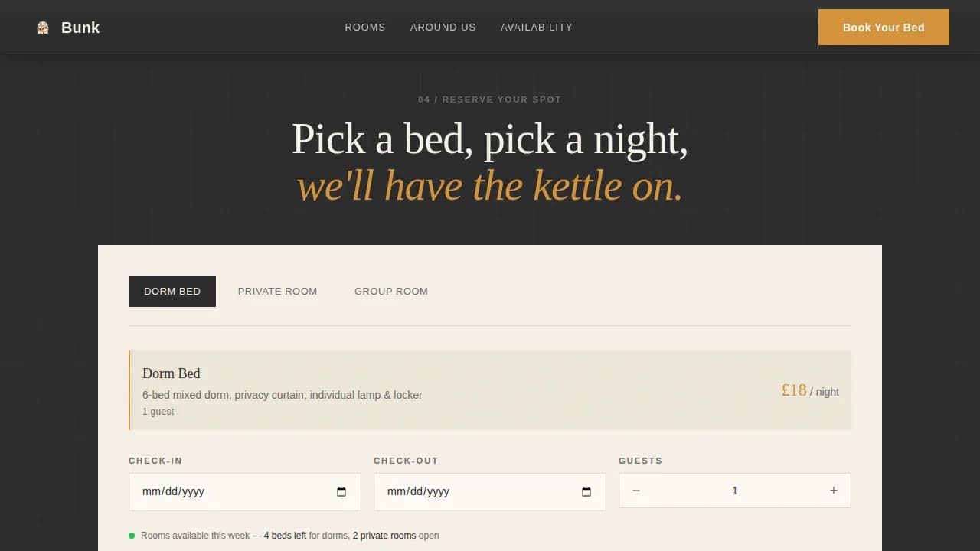Open the AVAILABILITY navigation item

click(536, 27)
